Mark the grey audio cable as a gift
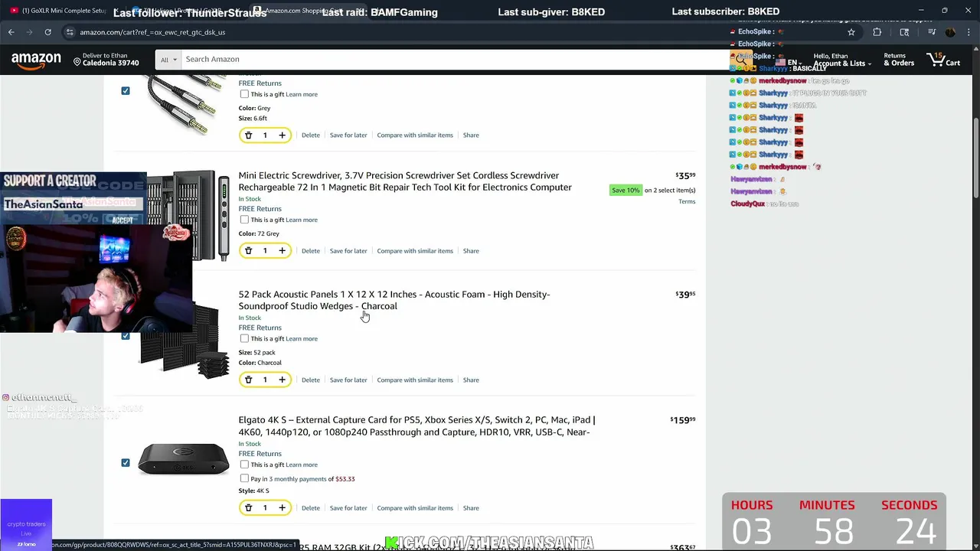Viewport: 980px width, 551px height. [x=244, y=94]
